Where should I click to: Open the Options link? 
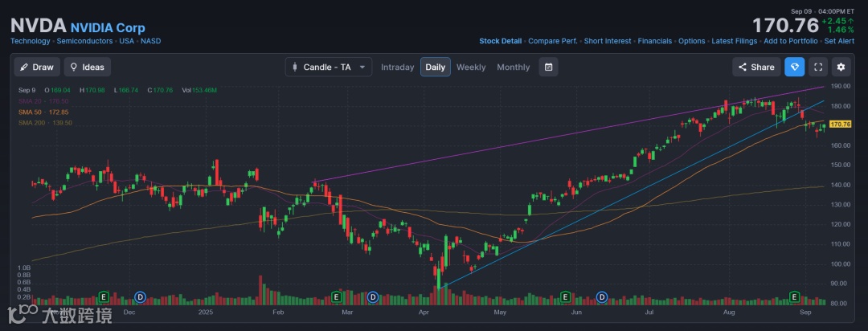tap(691, 41)
